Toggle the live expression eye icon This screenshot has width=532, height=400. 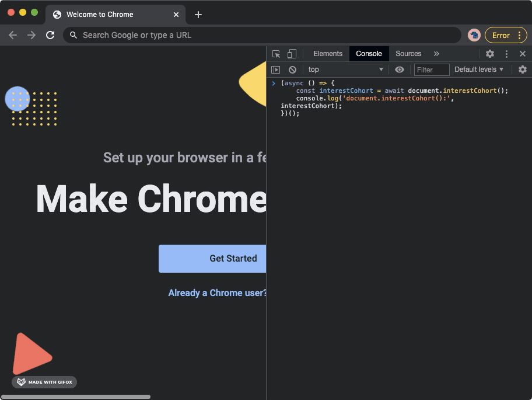click(400, 69)
